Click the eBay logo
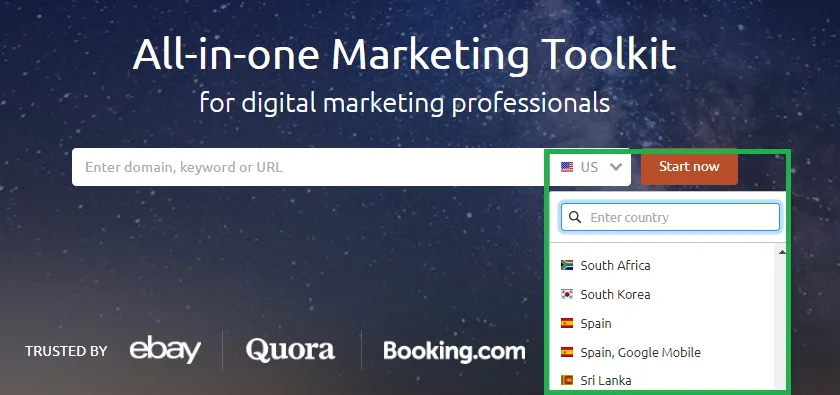This screenshot has width=840, height=395. click(x=165, y=349)
